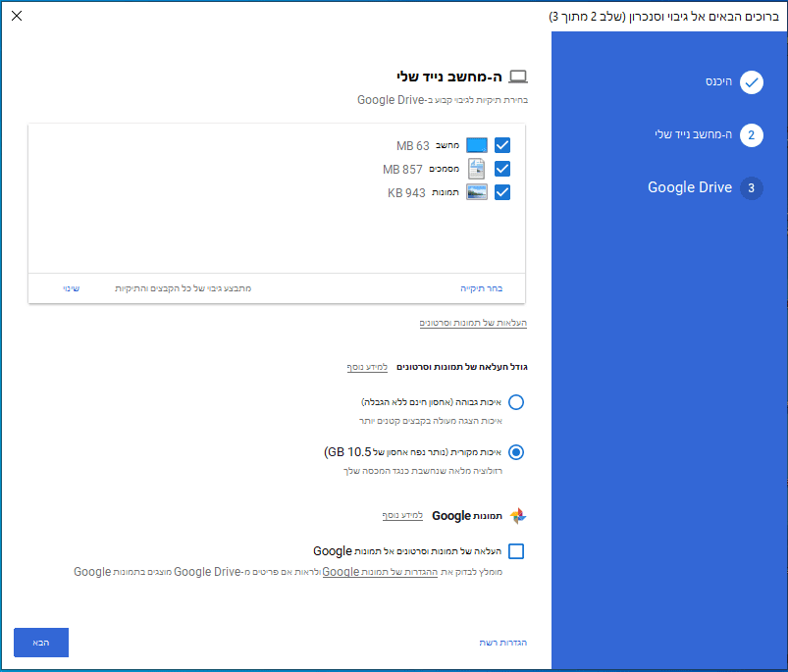Click the blue Desktop folder icon
788x672 pixels.
(477, 145)
